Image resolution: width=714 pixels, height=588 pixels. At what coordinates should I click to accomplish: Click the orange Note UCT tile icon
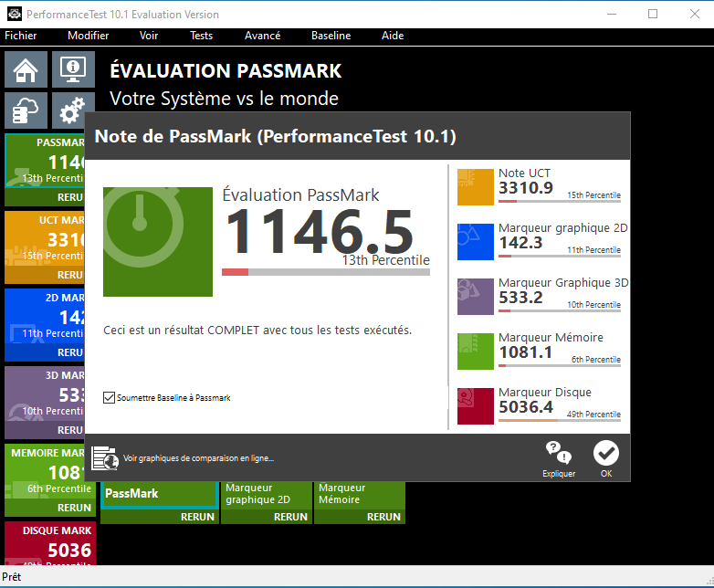(x=476, y=187)
